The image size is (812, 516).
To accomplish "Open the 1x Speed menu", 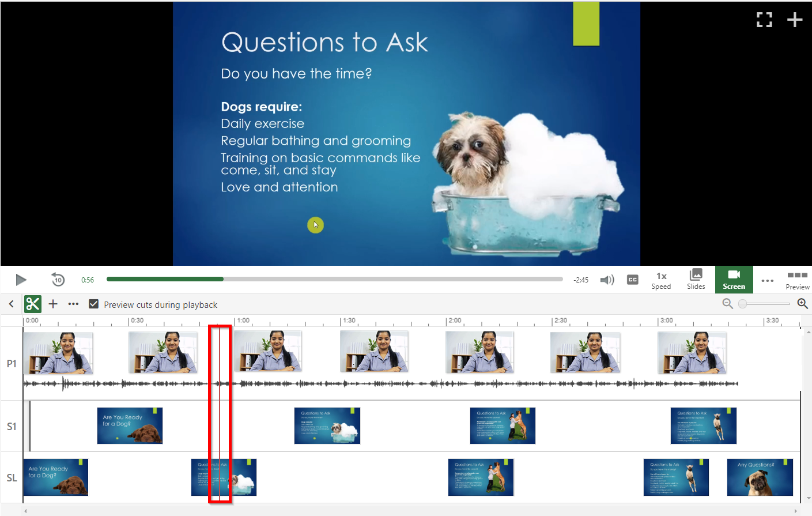I will pos(661,280).
